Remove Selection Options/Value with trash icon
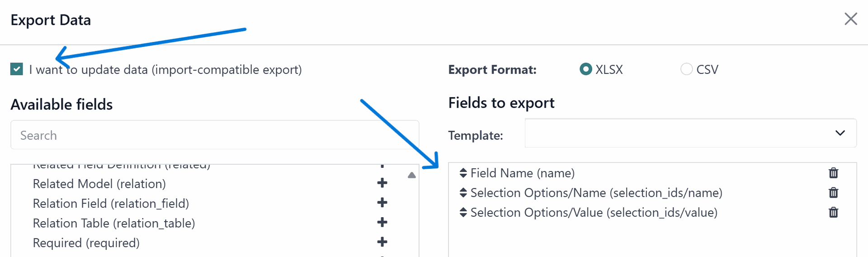Image resolution: width=868 pixels, height=257 pixels. pyautogui.click(x=833, y=212)
